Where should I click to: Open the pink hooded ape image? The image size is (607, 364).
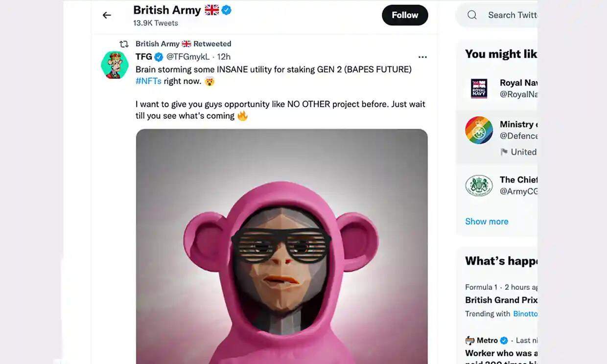[x=281, y=245]
